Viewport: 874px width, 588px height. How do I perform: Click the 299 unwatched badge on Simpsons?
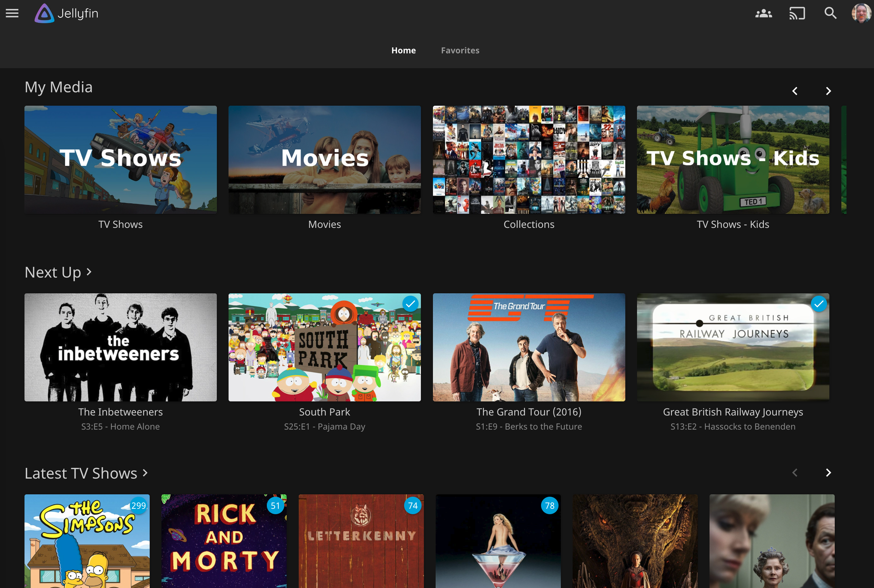138,505
